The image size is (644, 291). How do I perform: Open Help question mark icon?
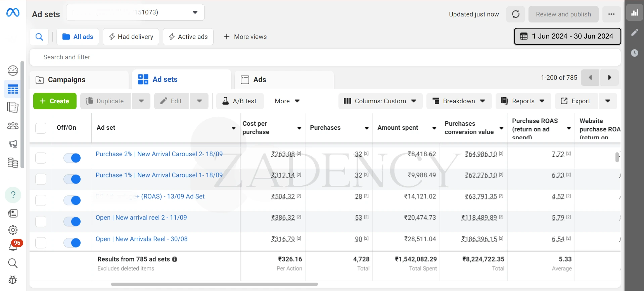coord(13,195)
